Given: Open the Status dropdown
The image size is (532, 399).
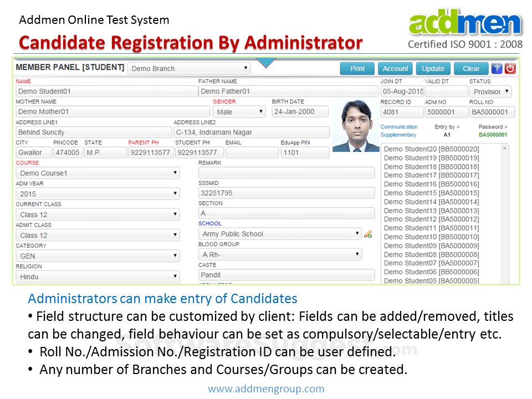Looking at the screenshot, I should (491, 91).
